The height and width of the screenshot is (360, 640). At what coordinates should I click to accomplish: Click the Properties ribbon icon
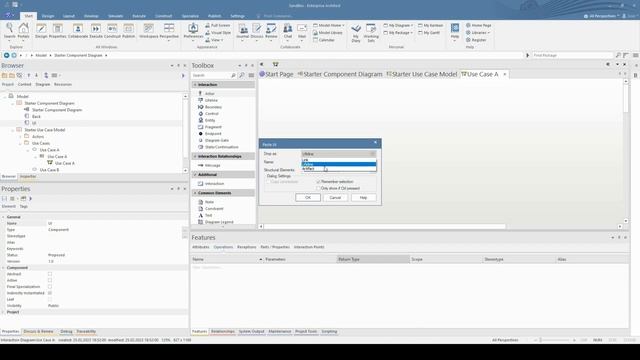58,31
